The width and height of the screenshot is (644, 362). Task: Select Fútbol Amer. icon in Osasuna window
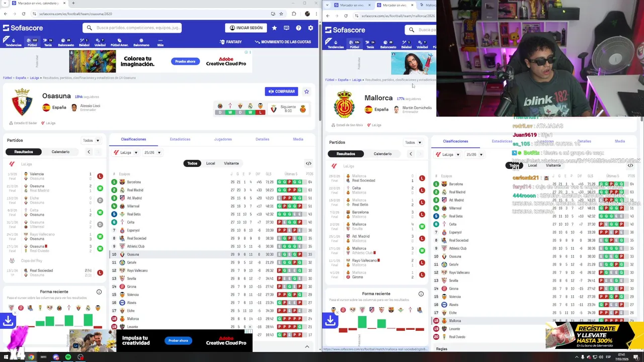click(119, 42)
